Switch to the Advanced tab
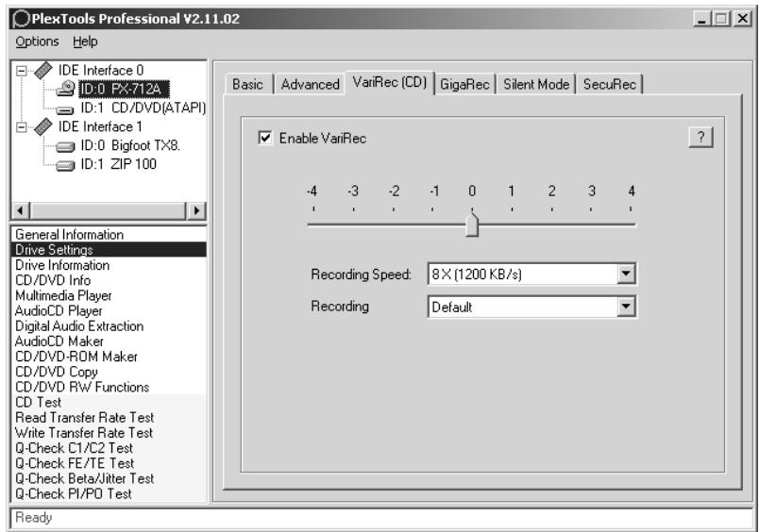759x532 pixels. pos(311,84)
